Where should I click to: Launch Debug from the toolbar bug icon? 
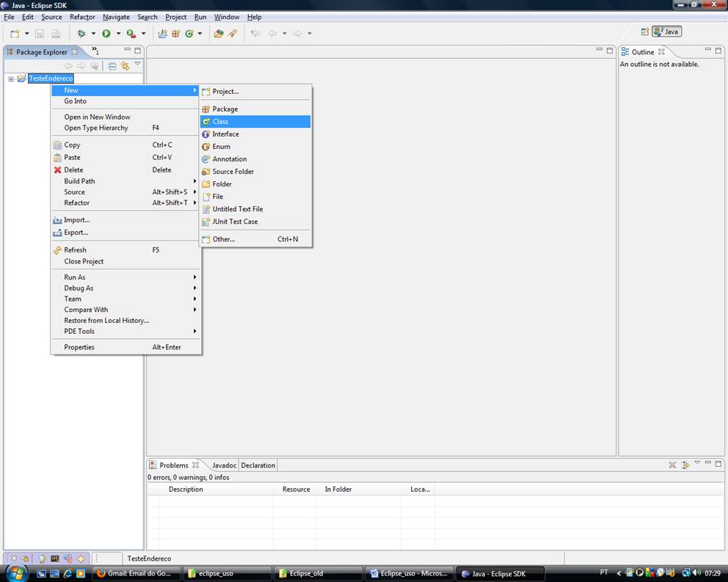pos(81,34)
